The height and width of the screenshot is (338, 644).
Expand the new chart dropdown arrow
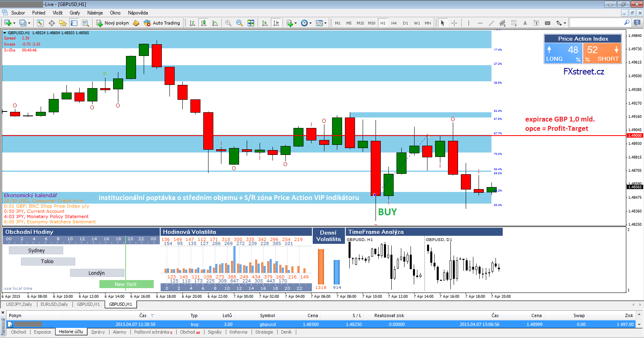coord(14,23)
